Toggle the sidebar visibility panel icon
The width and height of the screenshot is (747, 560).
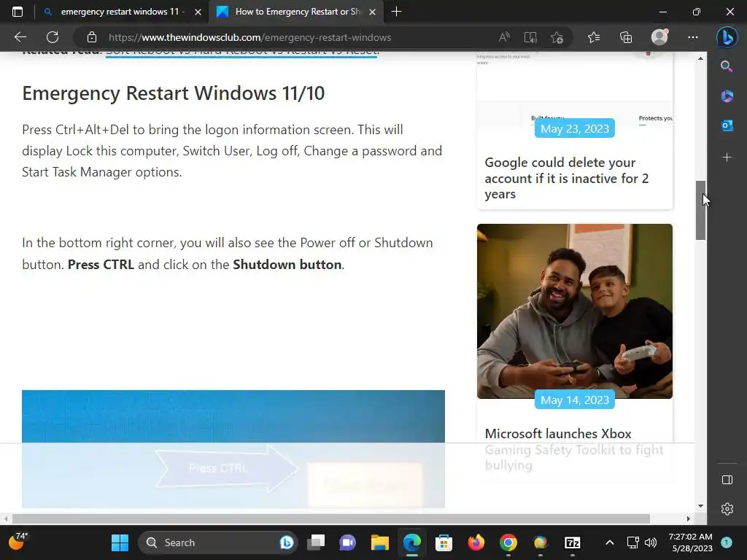click(727, 480)
